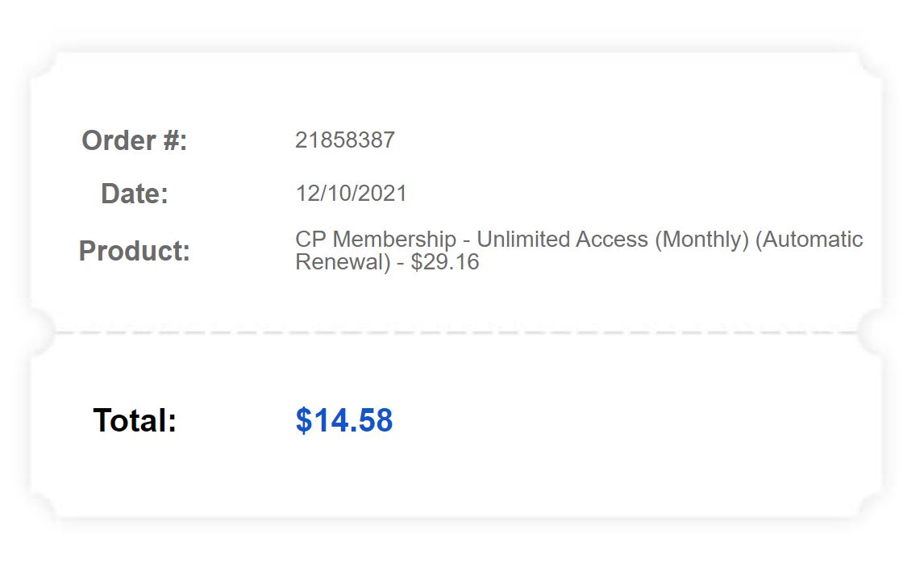Click the top-left cut corner of the ticket
The height and width of the screenshot is (588, 924).
point(43,65)
